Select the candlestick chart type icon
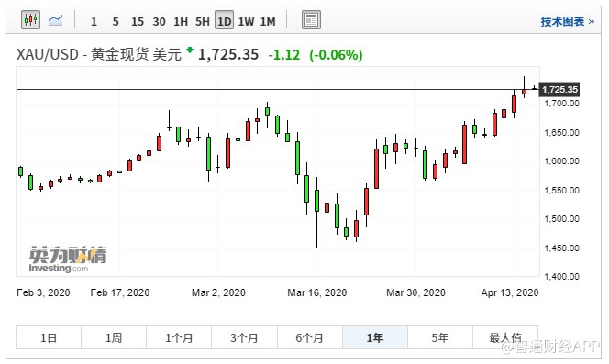 [30, 20]
